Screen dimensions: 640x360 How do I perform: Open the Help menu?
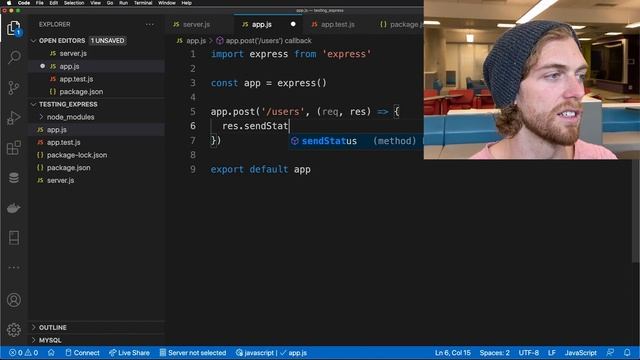pos(187,3)
